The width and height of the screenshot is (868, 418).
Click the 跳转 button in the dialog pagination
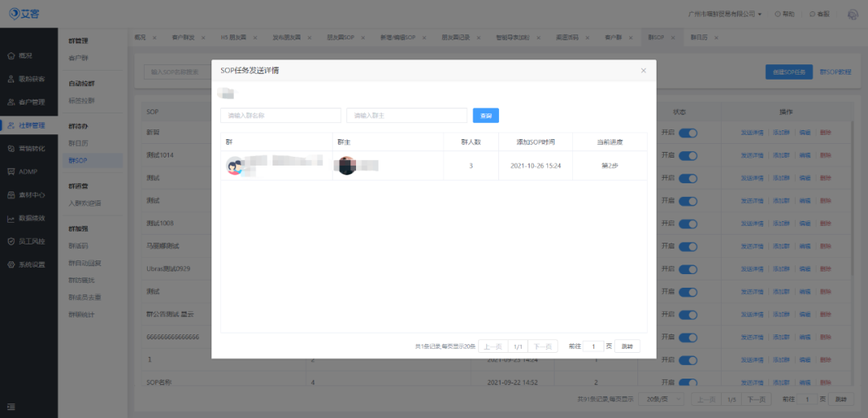[627, 346]
